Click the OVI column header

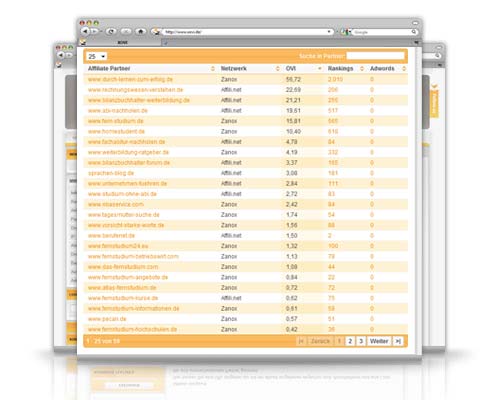tap(291, 68)
